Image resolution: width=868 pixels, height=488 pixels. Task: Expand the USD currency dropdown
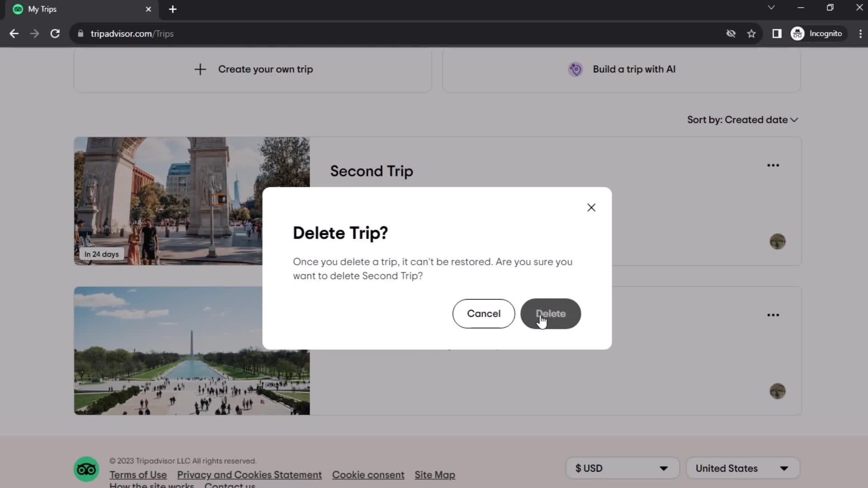point(623,468)
